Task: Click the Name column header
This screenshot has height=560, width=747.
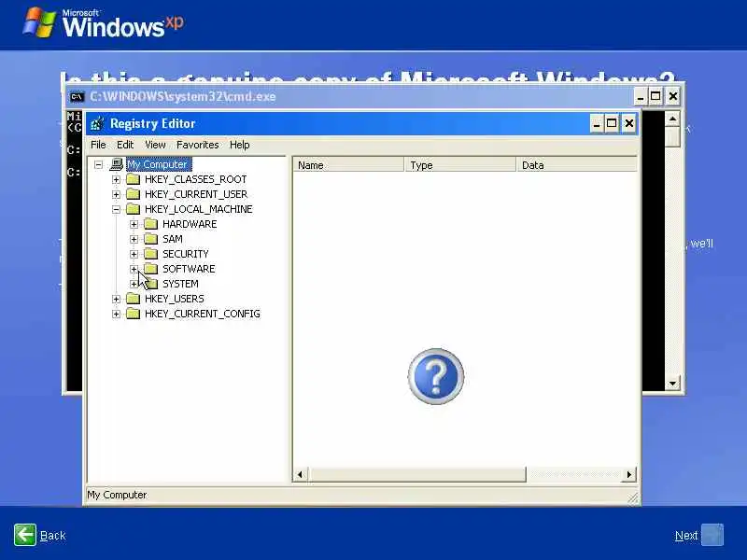Action: pos(348,165)
